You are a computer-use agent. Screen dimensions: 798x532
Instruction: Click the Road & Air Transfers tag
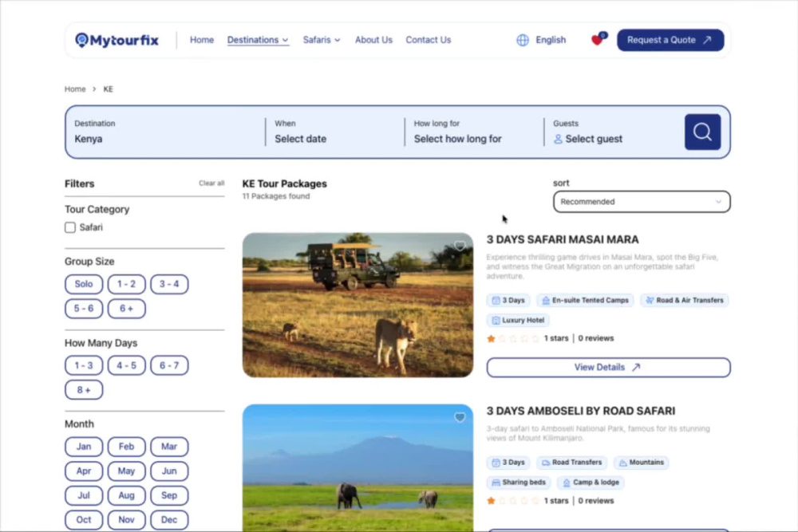[685, 301]
